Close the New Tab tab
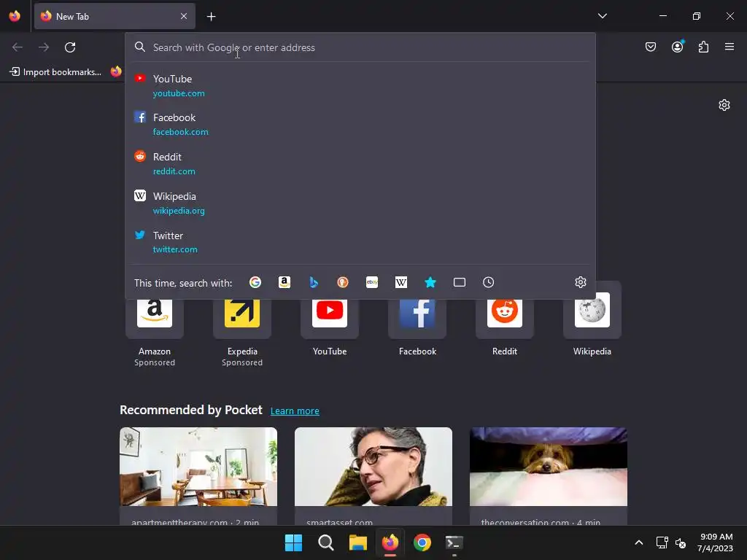747x560 pixels. click(184, 16)
